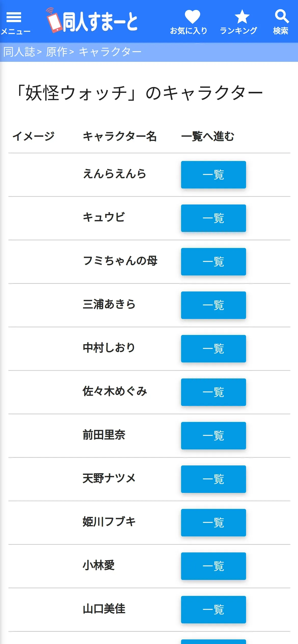
Task: Open 一覧 for 小林愛
Action: 213,566
